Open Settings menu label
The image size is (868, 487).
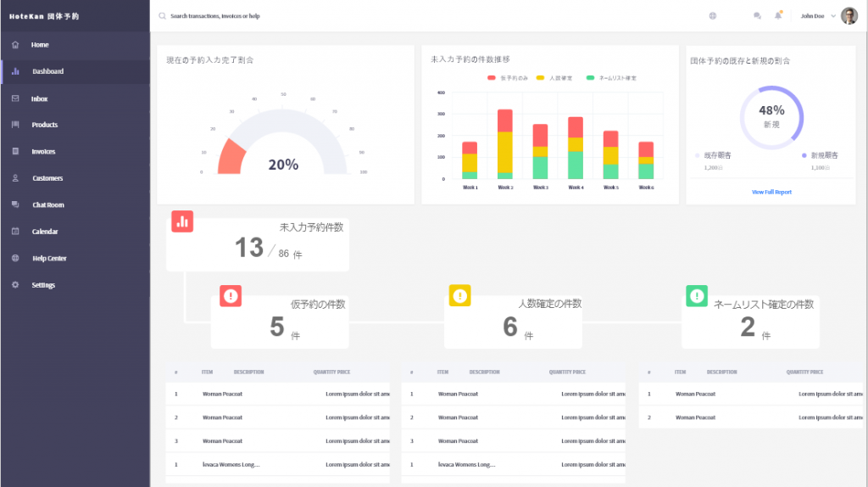43,285
